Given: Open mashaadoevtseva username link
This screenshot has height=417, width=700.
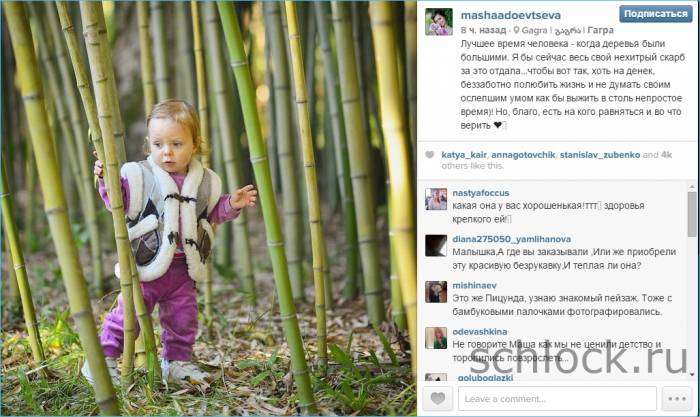Looking at the screenshot, I should coord(510,15).
